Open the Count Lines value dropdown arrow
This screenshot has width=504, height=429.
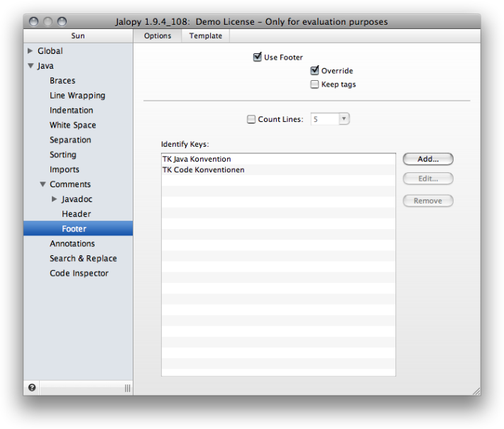point(344,119)
